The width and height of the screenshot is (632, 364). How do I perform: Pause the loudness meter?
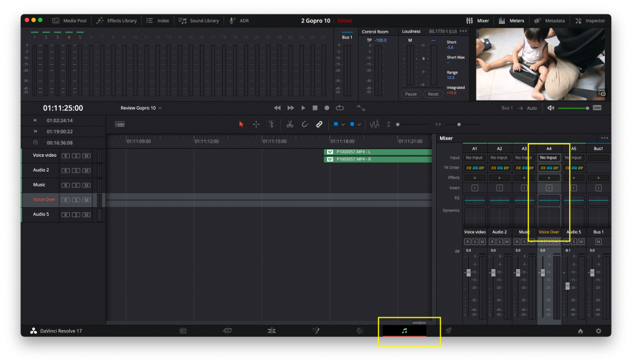(x=410, y=94)
